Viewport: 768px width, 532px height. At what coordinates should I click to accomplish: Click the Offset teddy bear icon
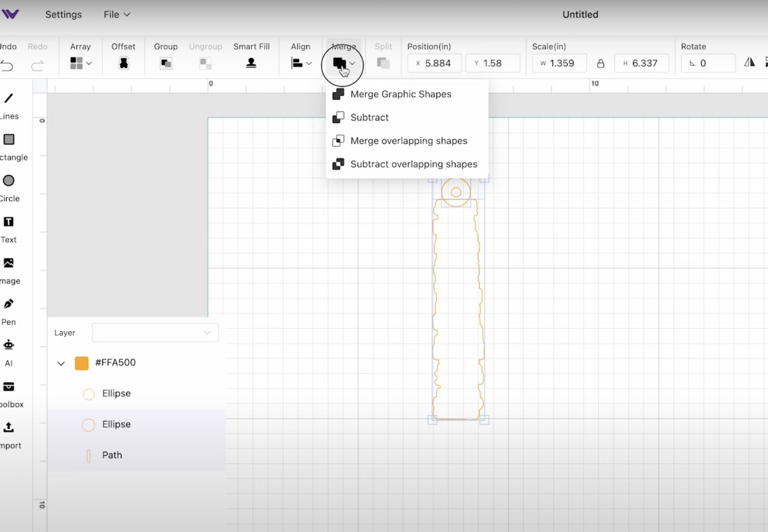[123, 63]
